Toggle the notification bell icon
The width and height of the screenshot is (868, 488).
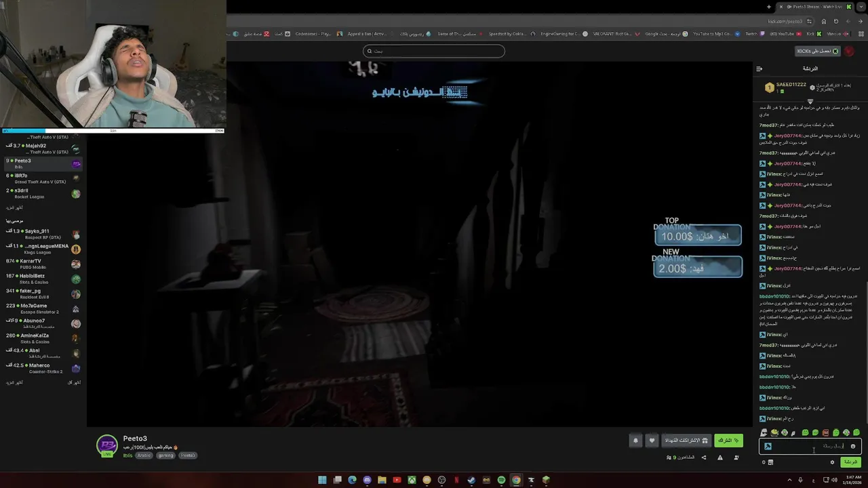(x=635, y=441)
